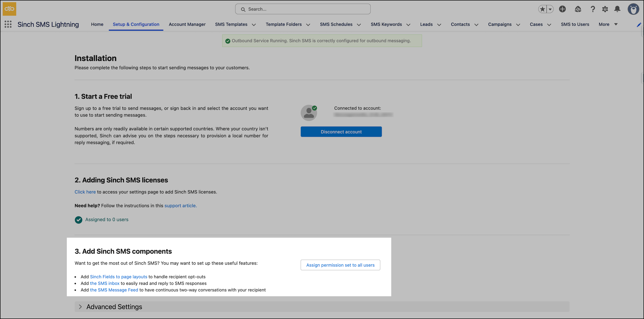Click the Installation heading
644x319 pixels.
click(x=95, y=58)
